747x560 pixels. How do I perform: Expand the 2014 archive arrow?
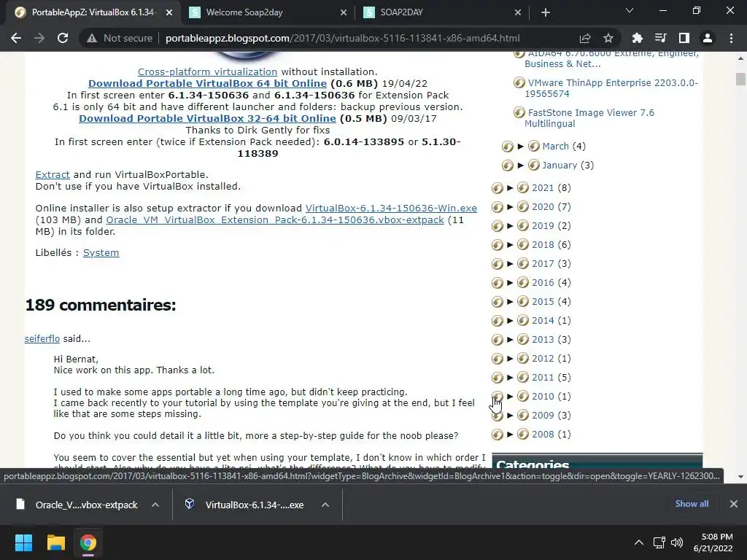coord(510,321)
